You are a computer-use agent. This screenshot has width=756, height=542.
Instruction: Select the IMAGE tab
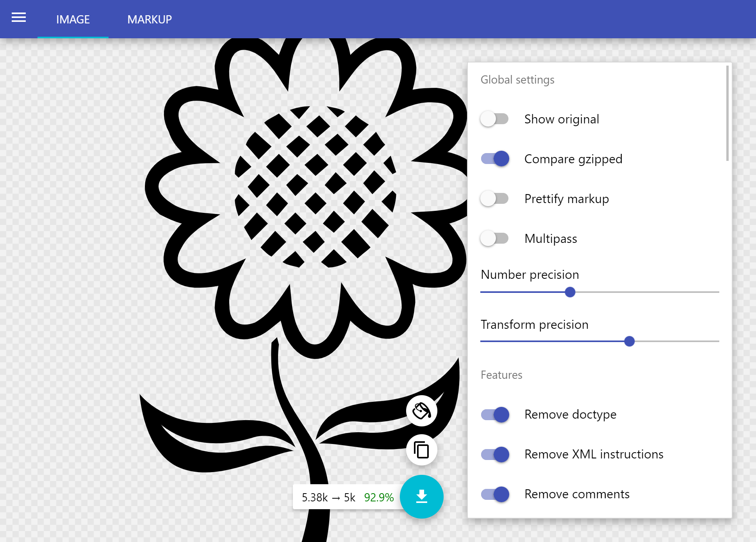click(x=73, y=19)
